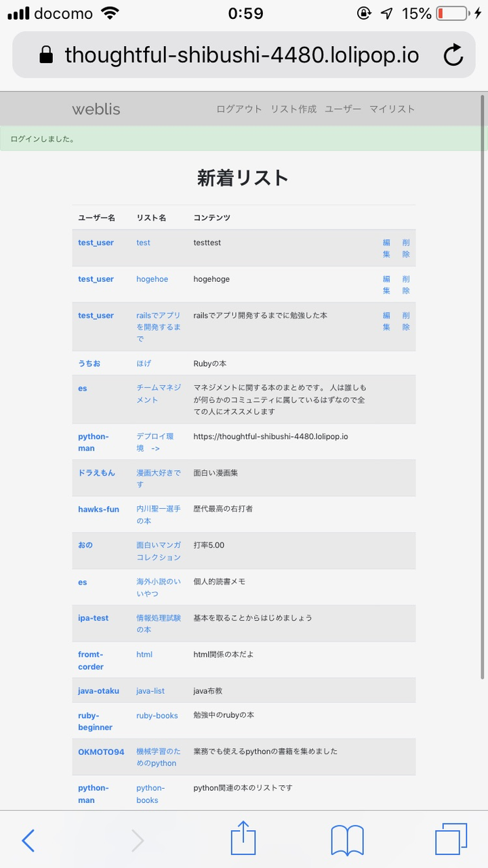Open python-man in デプロイ環境 row

point(94,442)
